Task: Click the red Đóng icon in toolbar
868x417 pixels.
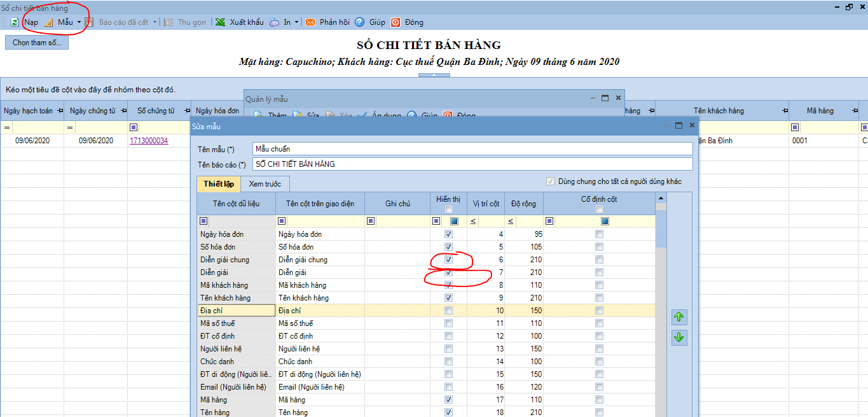Action: click(396, 22)
